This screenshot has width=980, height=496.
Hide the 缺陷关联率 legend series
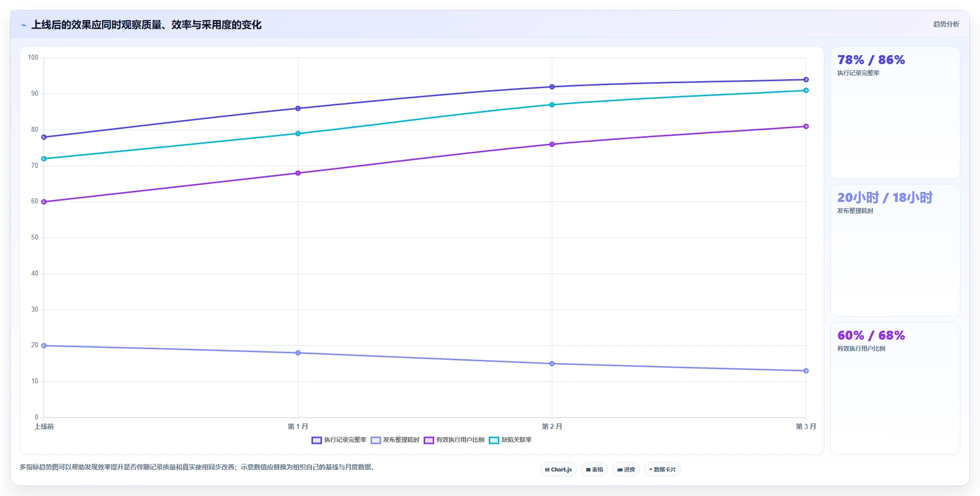point(510,440)
